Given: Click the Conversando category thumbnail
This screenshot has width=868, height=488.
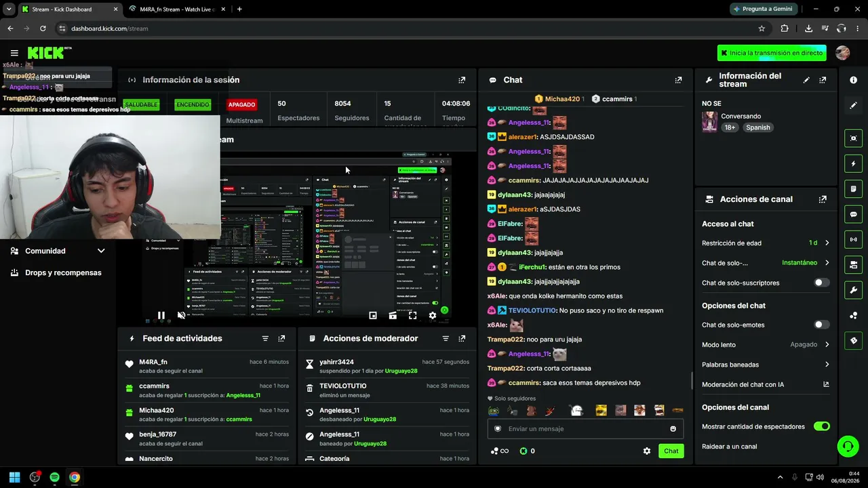Looking at the screenshot, I should pyautogui.click(x=709, y=122).
